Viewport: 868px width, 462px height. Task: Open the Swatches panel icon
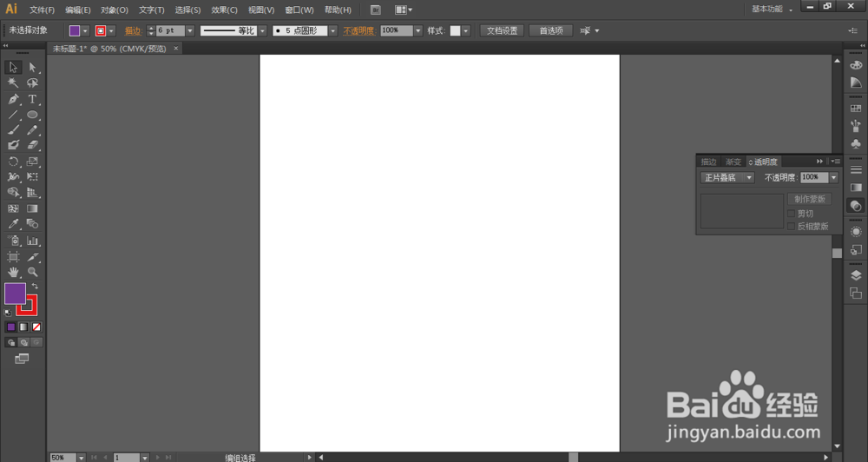[856, 109]
